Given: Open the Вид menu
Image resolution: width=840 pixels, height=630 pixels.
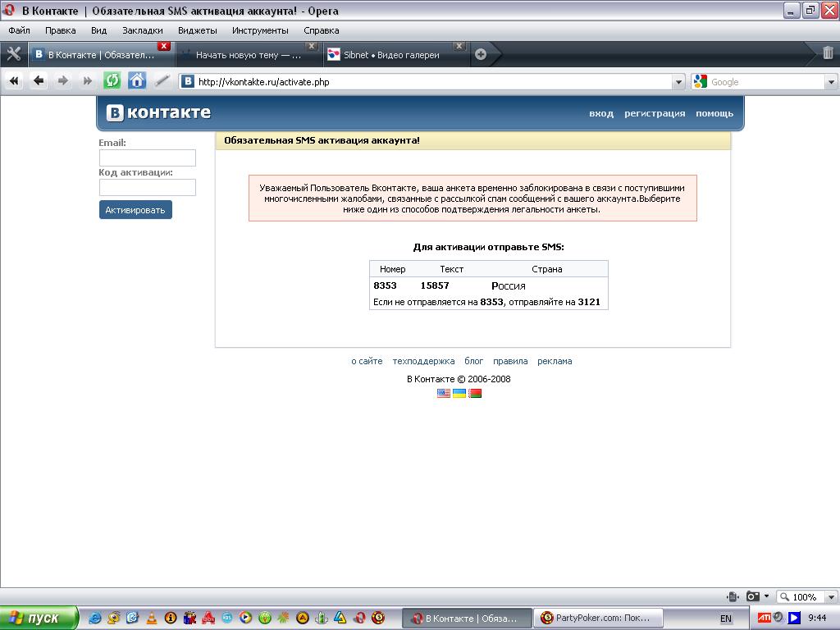Looking at the screenshot, I should pyautogui.click(x=98, y=30).
